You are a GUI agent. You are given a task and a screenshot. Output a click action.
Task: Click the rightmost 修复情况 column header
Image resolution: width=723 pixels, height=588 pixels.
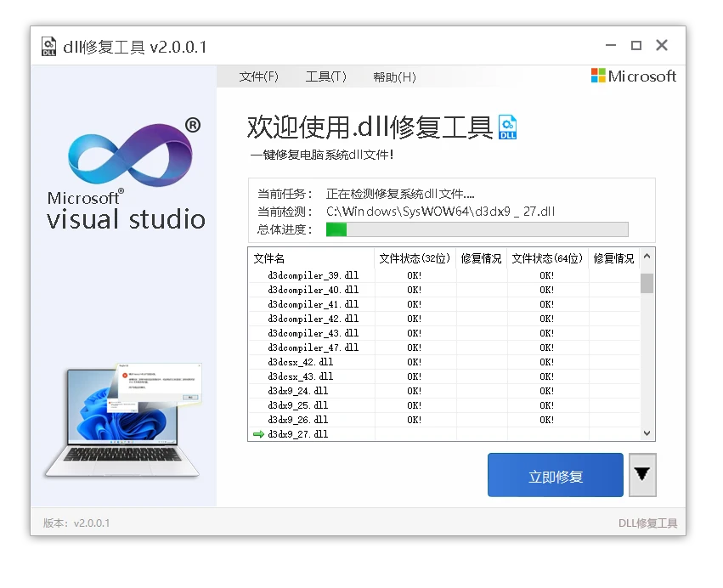[613, 258]
